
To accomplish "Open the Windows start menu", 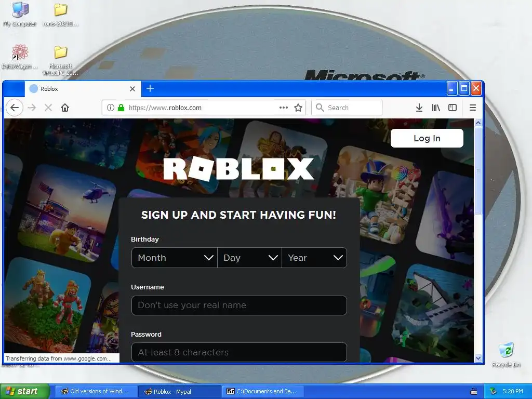I will [x=25, y=392].
